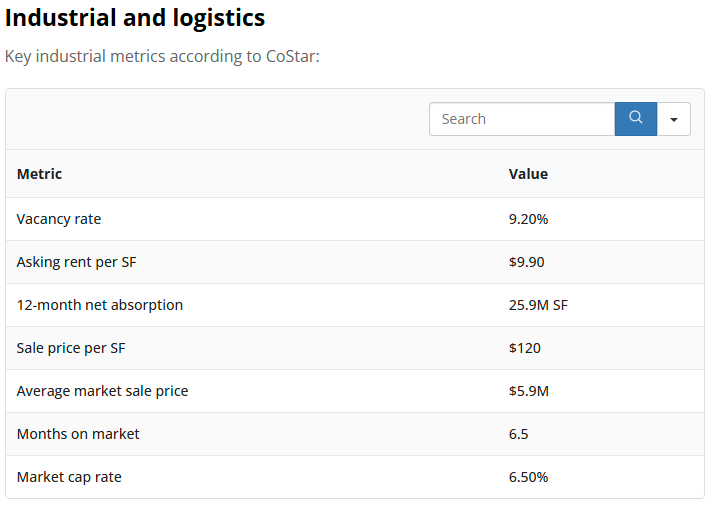Click the magnifying glass search button
The image size is (716, 505).
coord(635,119)
